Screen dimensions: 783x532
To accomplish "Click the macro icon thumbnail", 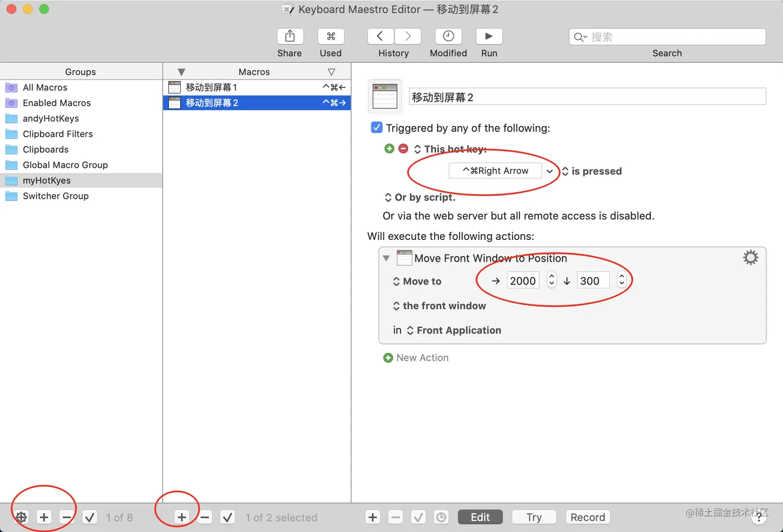I will pyautogui.click(x=385, y=96).
